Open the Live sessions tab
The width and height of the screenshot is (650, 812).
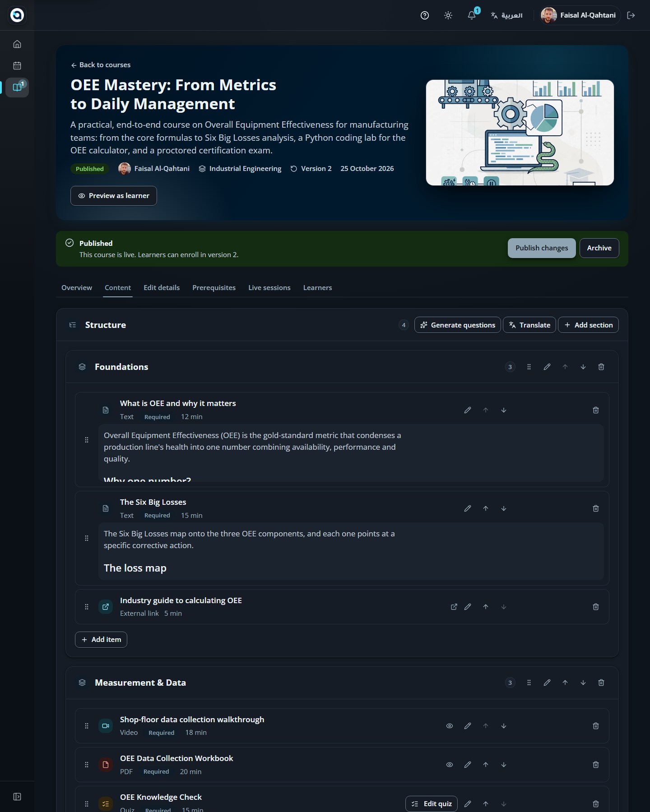click(269, 288)
